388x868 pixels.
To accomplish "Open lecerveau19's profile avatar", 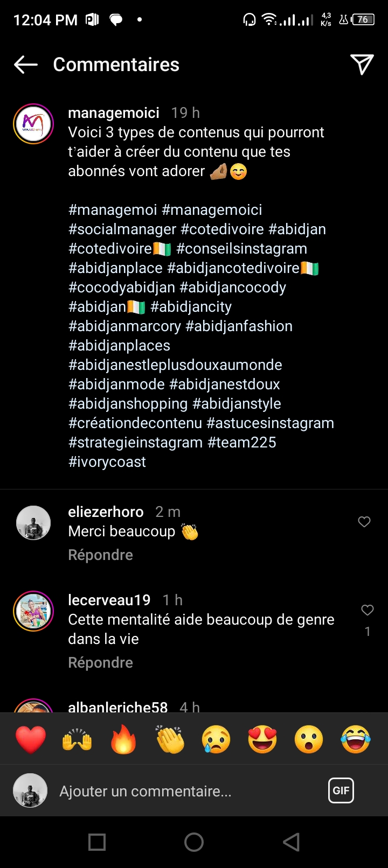I will click(x=33, y=611).
